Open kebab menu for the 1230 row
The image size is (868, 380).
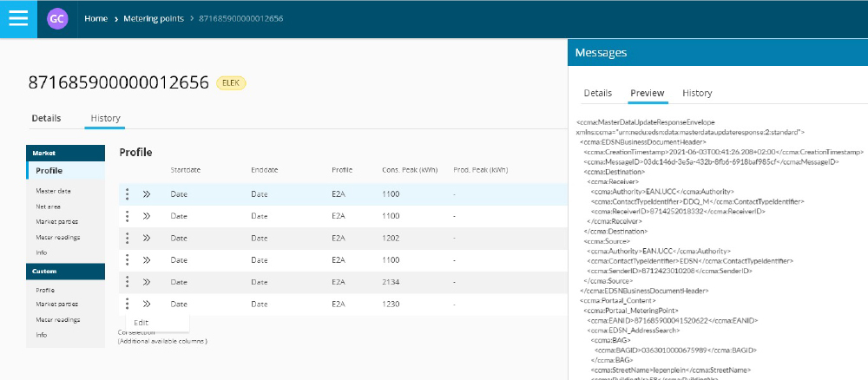128,304
